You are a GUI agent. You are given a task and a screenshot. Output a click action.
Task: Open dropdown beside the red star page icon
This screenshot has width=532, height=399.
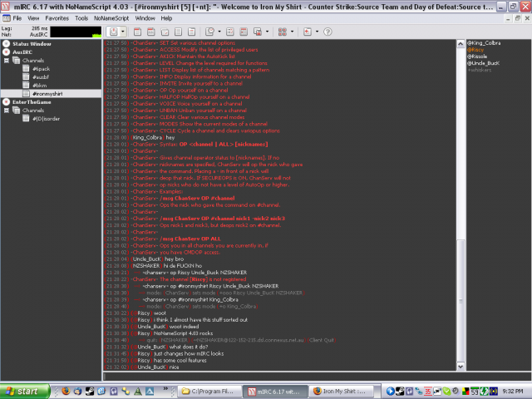317,32
